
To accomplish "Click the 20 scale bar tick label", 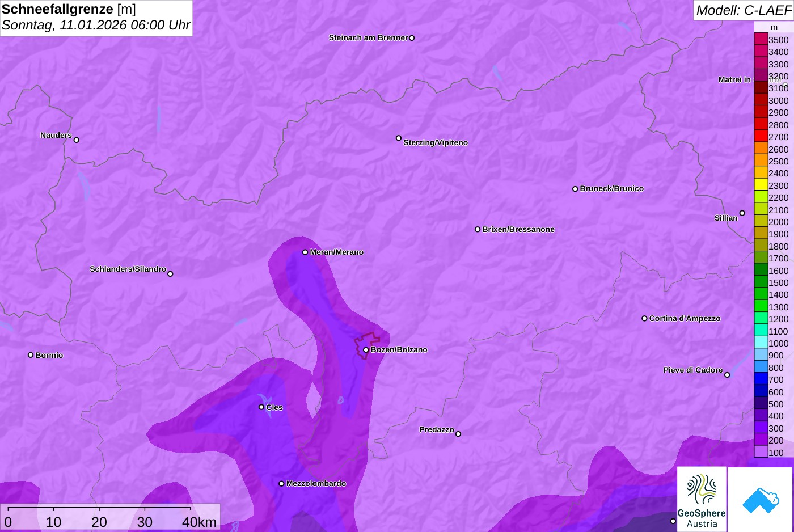I will coord(99,522).
